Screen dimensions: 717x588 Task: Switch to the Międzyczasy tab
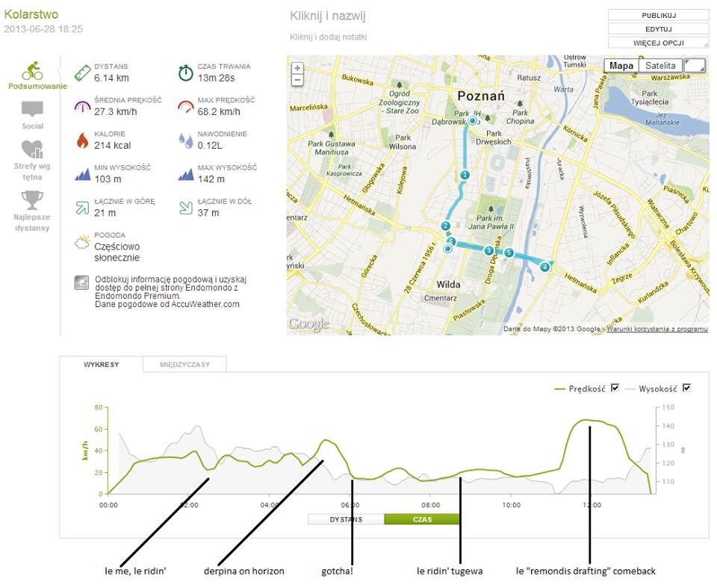click(184, 365)
